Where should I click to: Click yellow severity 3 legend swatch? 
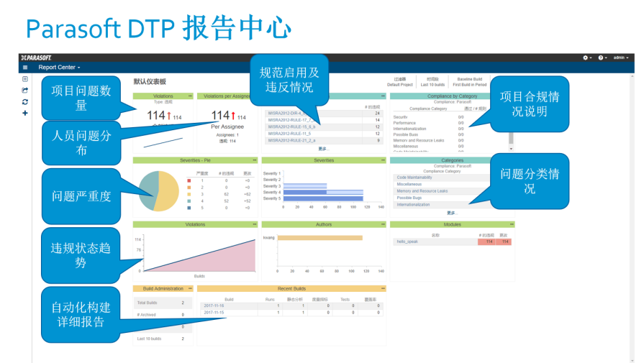pos(189,194)
